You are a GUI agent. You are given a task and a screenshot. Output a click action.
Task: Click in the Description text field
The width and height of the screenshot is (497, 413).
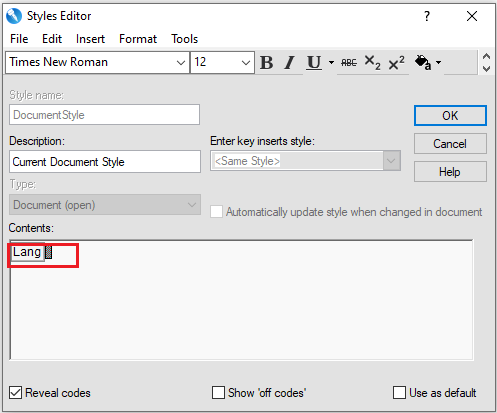click(105, 162)
